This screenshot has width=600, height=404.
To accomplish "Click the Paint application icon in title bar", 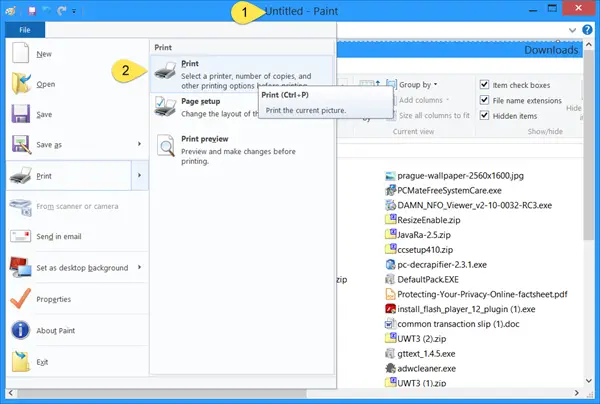I will (x=11, y=11).
